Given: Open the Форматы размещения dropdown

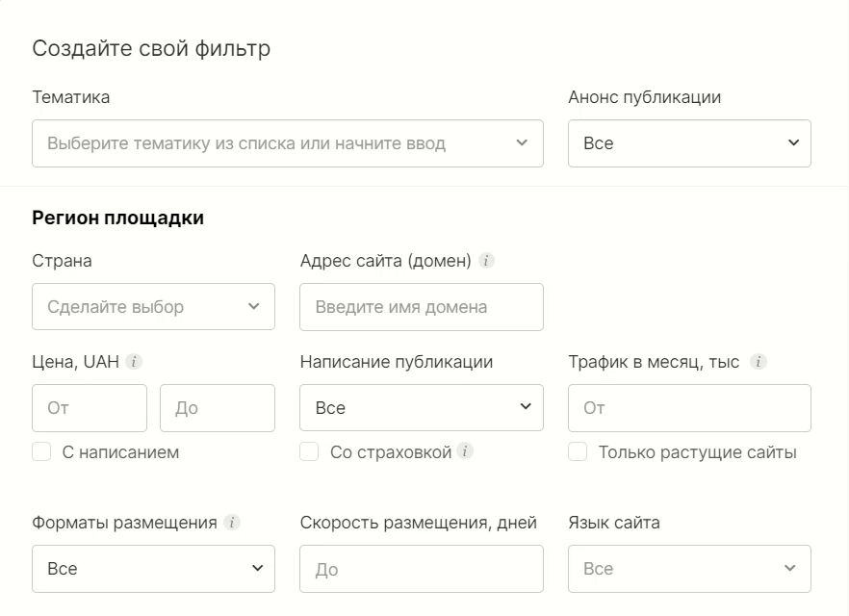Looking at the screenshot, I should (x=154, y=569).
